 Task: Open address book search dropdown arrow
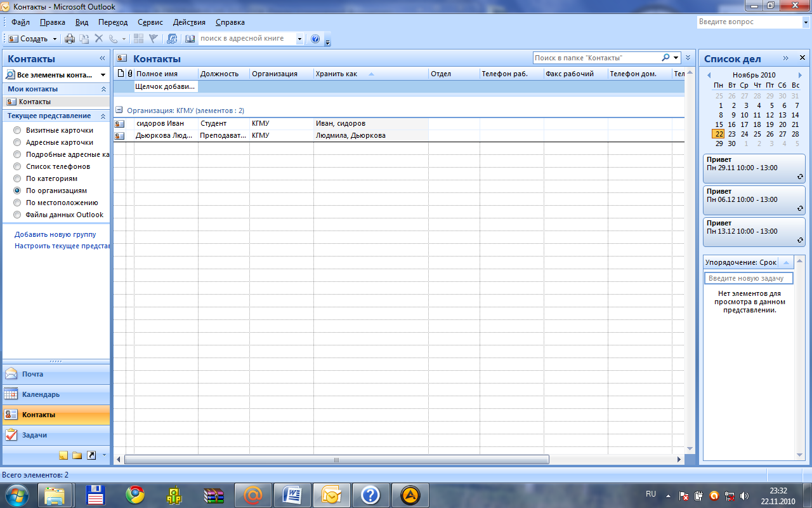tap(299, 39)
